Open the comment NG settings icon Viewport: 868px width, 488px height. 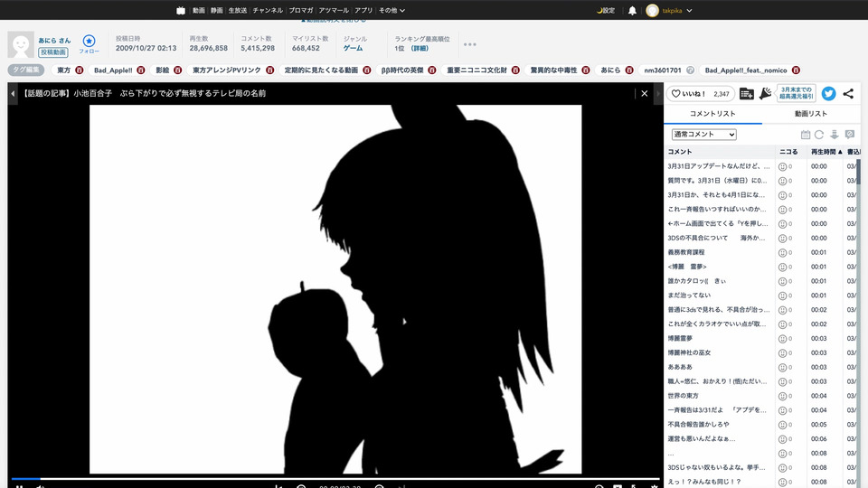(x=850, y=135)
